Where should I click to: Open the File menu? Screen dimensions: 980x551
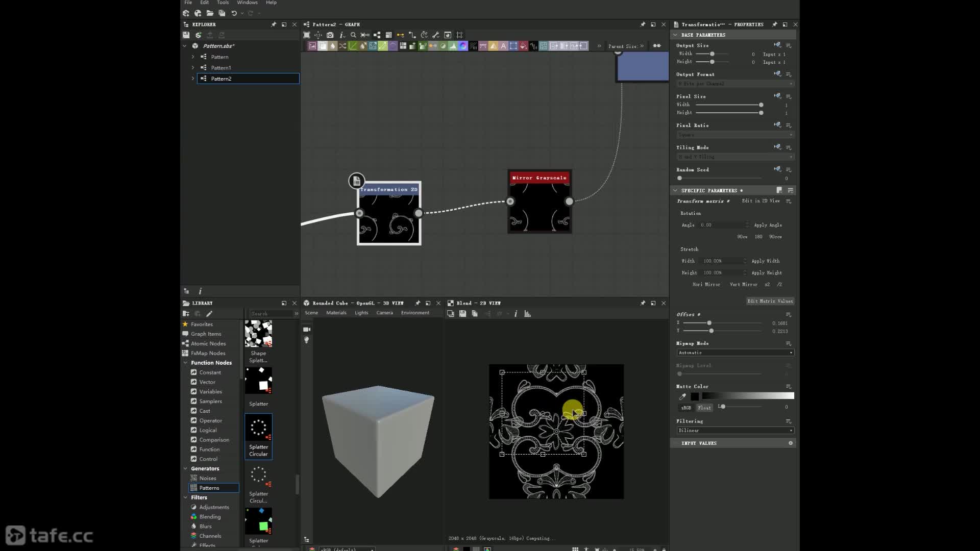(188, 3)
